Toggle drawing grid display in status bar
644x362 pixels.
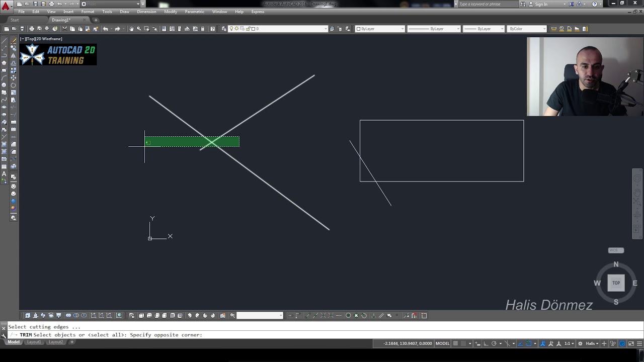tap(455, 343)
